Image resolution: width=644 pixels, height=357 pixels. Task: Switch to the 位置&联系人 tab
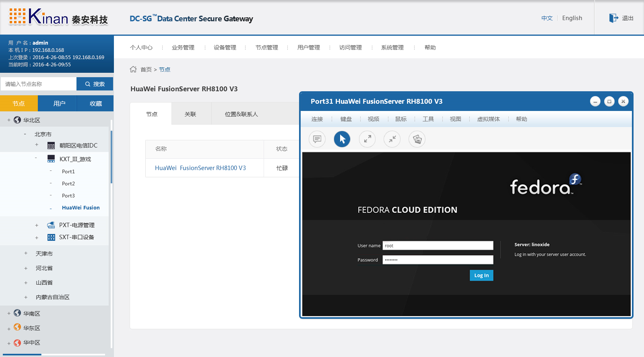click(x=242, y=114)
